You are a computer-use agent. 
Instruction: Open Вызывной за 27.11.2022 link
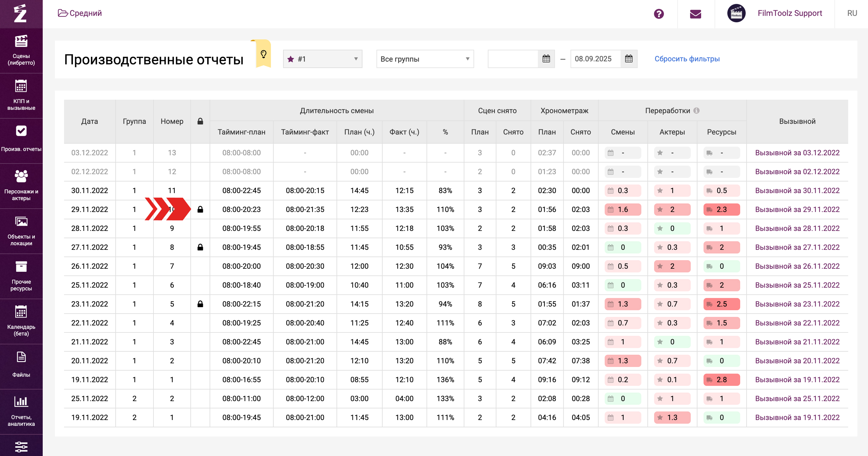pos(797,247)
